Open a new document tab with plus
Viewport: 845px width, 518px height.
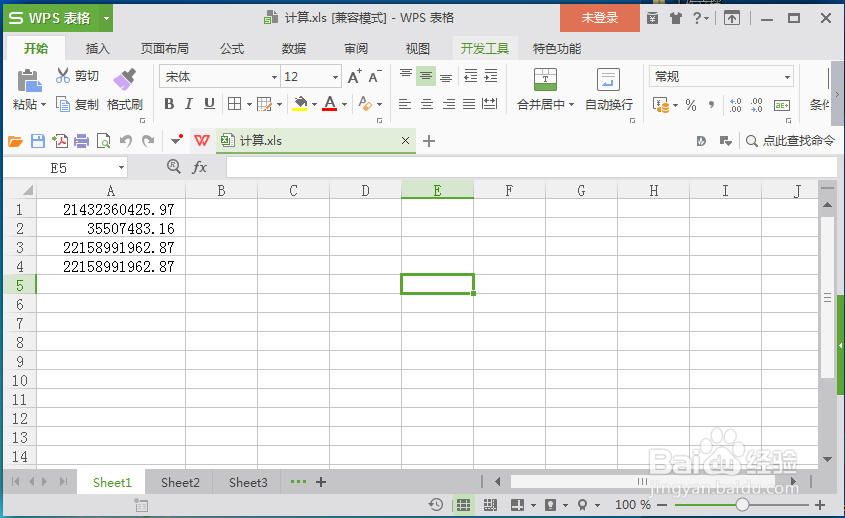[x=428, y=141]
